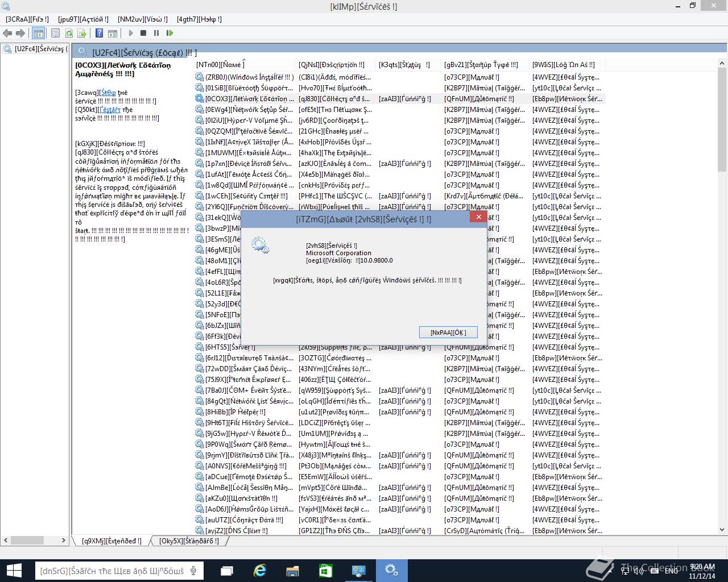
Task: Toggle the Show/Hide Action Pane toolbar icon
Action: point(113,34)
